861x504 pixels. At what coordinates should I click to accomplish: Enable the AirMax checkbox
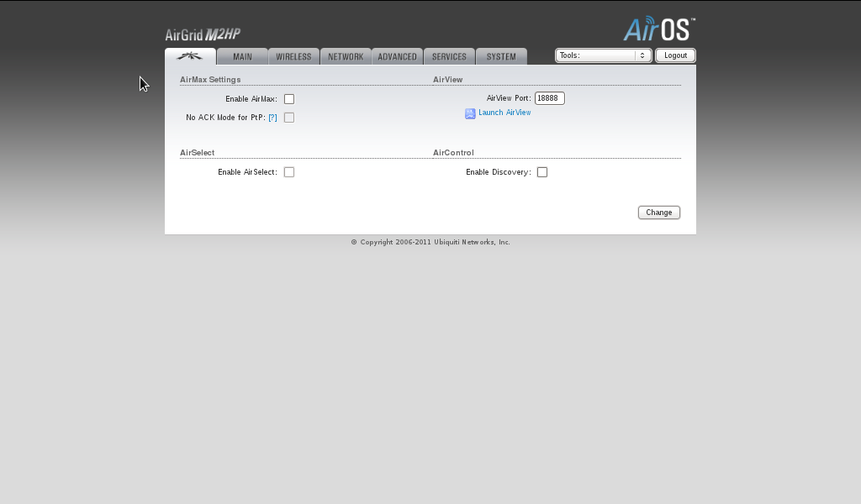[x=289, y=99]
